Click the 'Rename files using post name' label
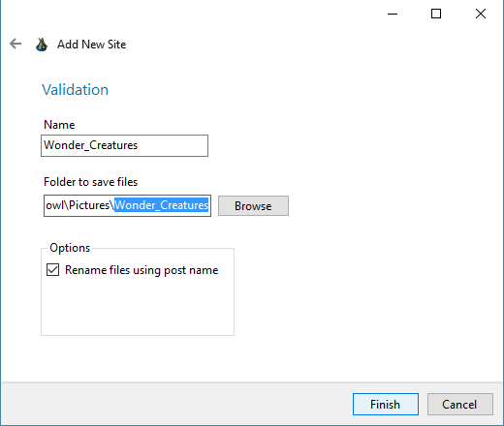This screenshot has height=426, width=504. (x=142, y=270)
